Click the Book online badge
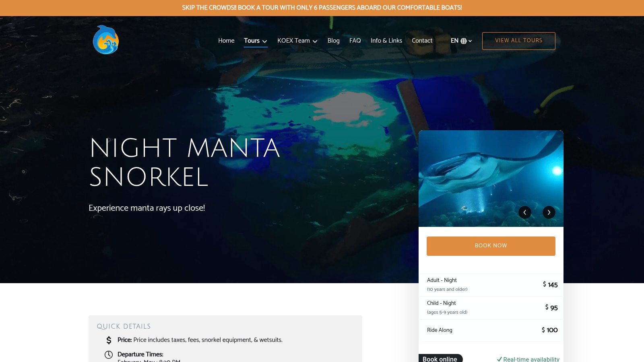 pyautogui.click(x=440, y=358)
